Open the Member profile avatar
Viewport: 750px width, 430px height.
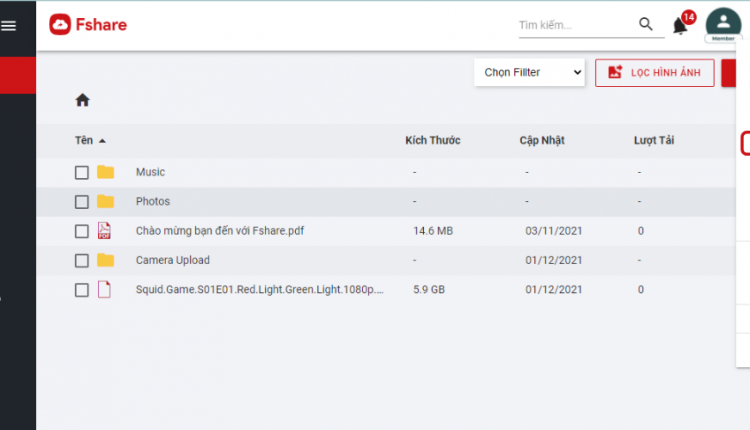point(723,23)
